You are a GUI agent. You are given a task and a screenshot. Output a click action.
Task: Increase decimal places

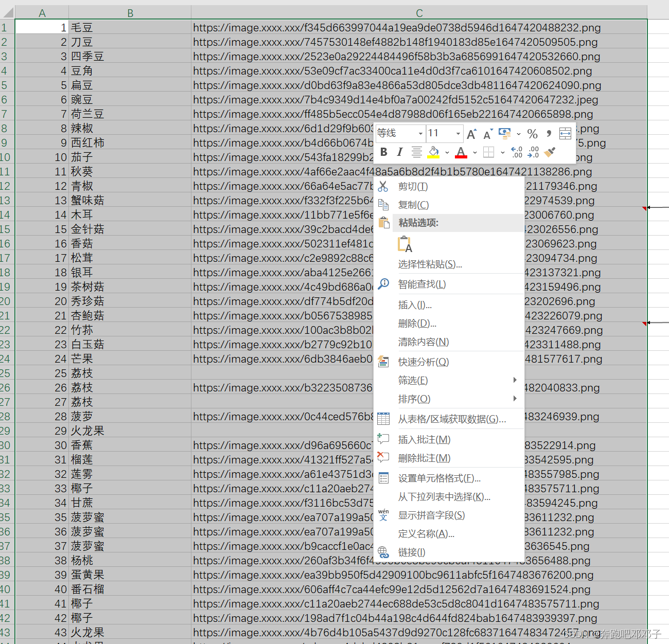(x=517, y=152)
